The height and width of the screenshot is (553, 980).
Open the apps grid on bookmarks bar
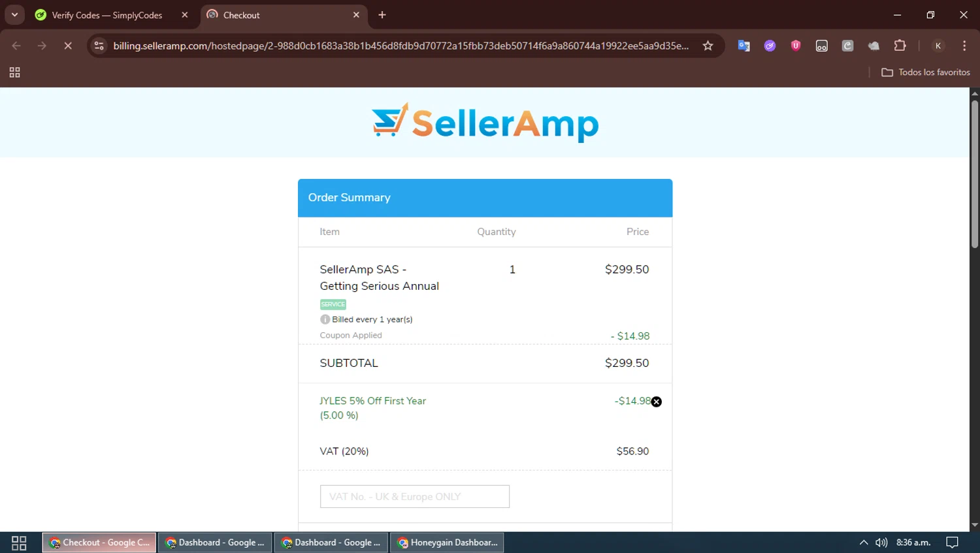[14, 72]
